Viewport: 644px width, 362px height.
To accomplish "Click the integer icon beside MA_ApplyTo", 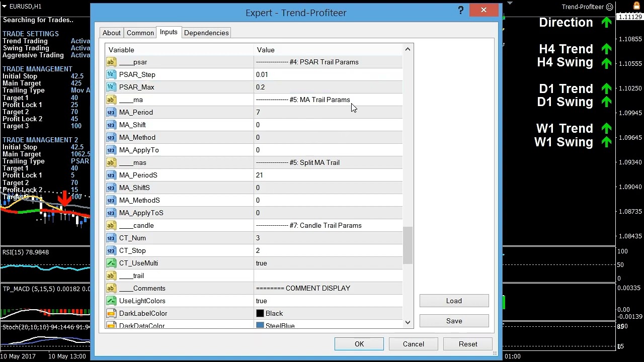I will (x=111, y=150).
